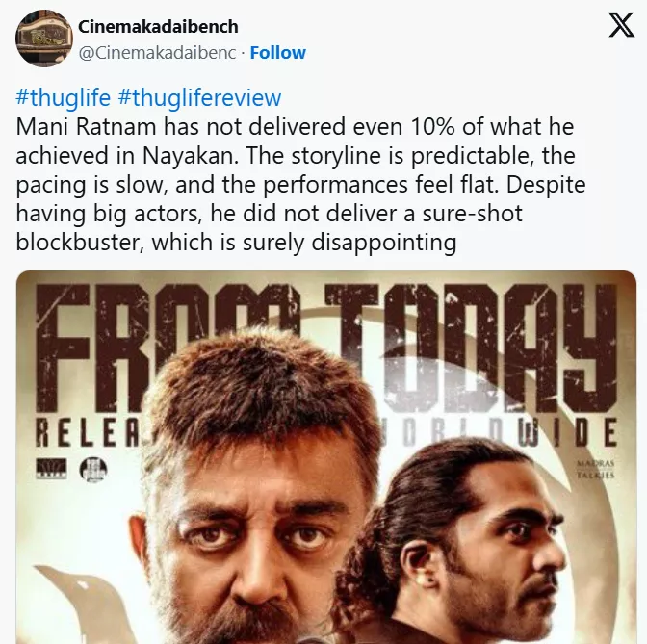Click the square dark logo on poster's left edge
This screenshot has height=644, width=647.
pos(49,469)
